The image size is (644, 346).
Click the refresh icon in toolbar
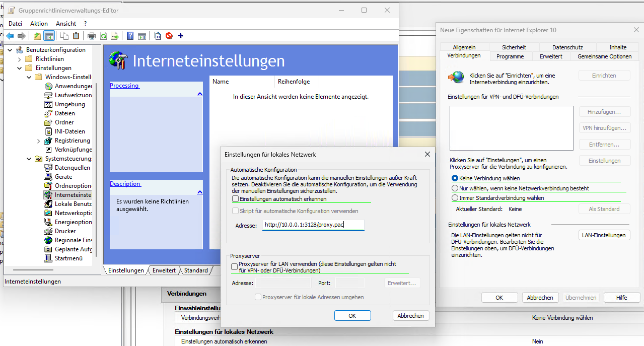coord(103,36)
